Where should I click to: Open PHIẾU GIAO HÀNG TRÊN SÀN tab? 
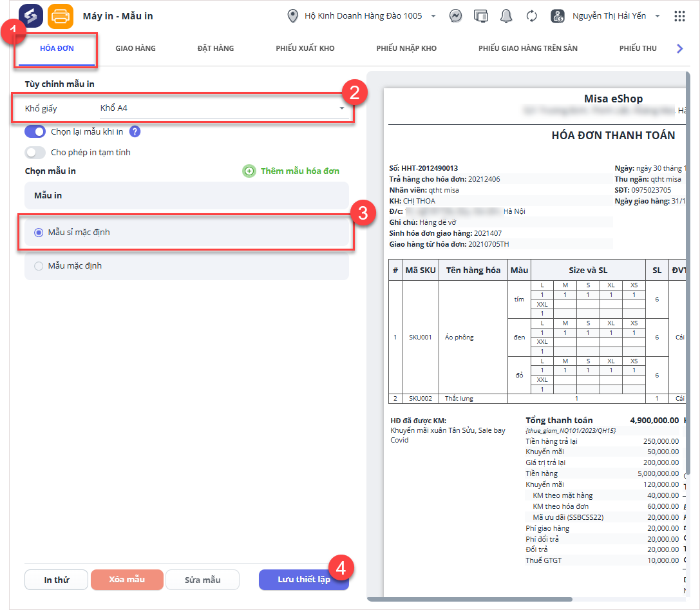point(527,48)
